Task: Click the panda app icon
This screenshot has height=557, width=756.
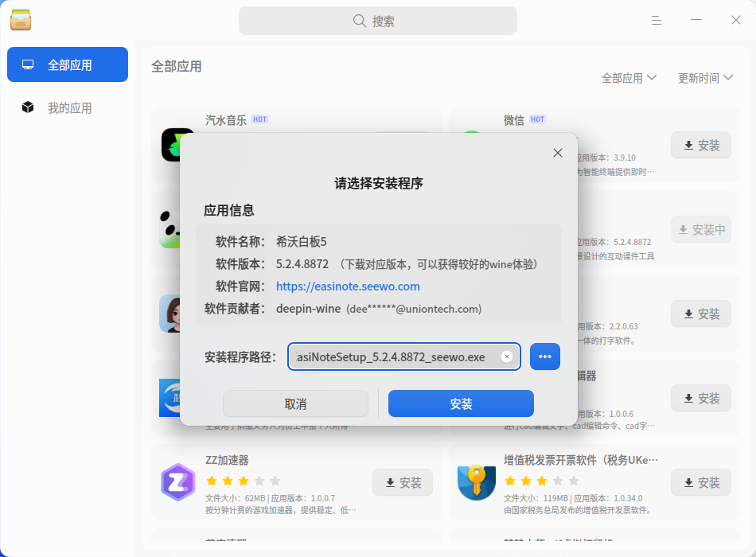Action: pyautogui.click(x=170, y=229)
